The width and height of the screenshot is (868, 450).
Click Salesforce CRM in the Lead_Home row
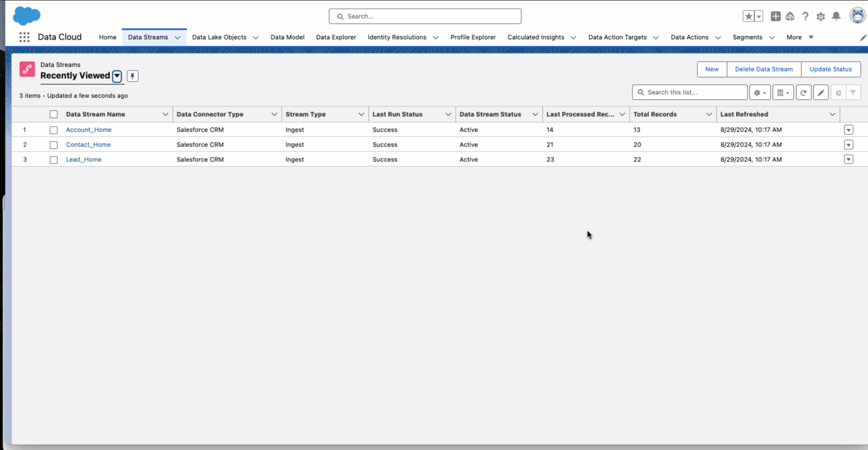(x=200, y=160)
